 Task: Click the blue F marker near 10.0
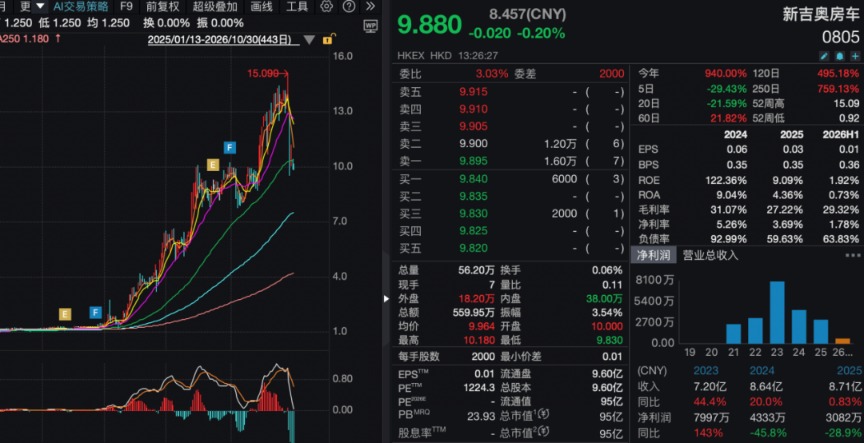230,147
